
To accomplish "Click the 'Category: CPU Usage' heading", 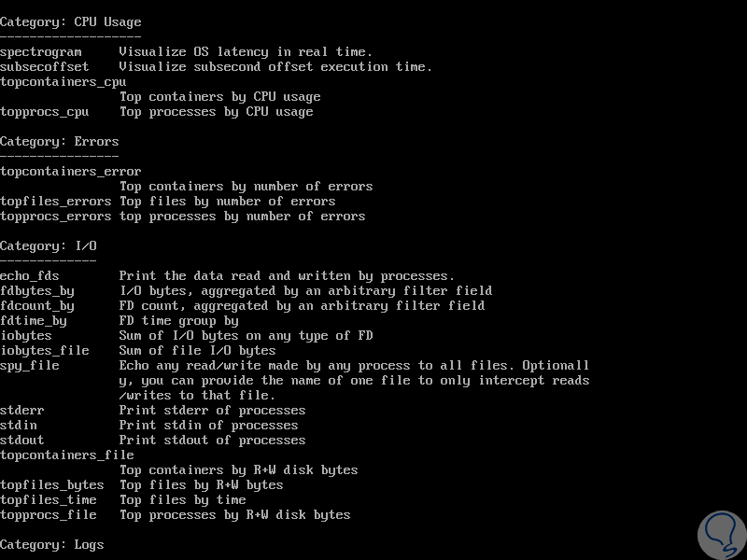I will click(x=71, y=22).
